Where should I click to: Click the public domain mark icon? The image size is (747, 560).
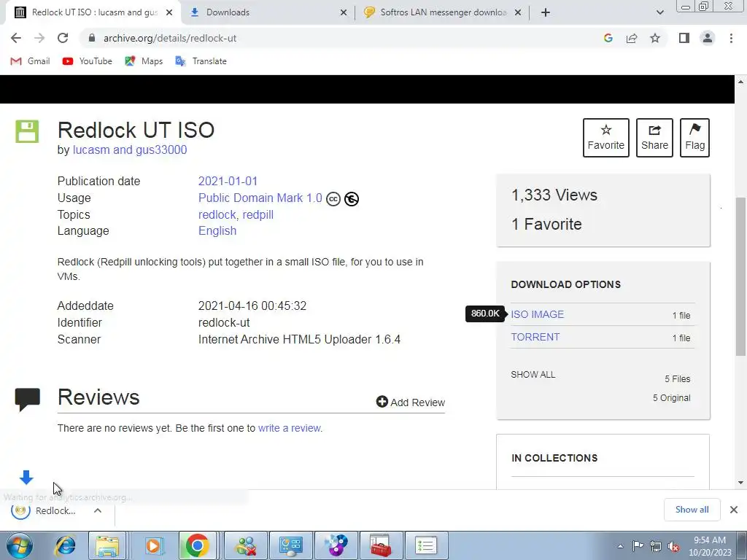352,199
